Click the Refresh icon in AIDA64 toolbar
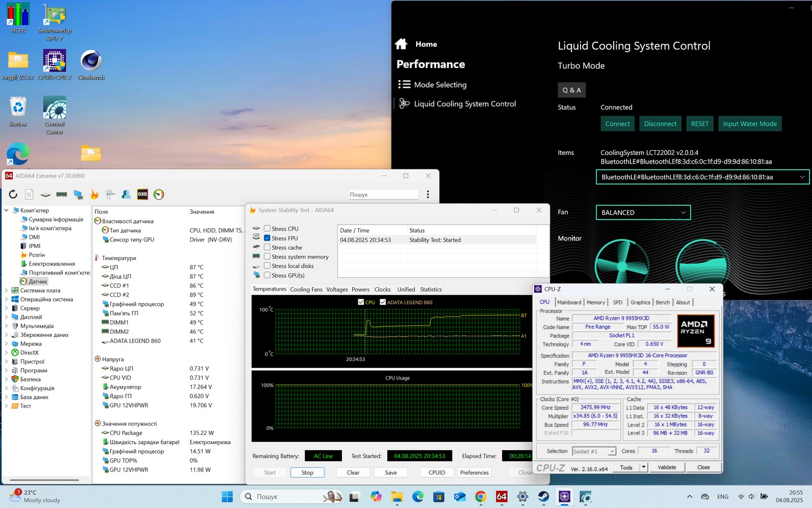The width and height of the screenshot is (812, 508). click(x=13, y=194)
